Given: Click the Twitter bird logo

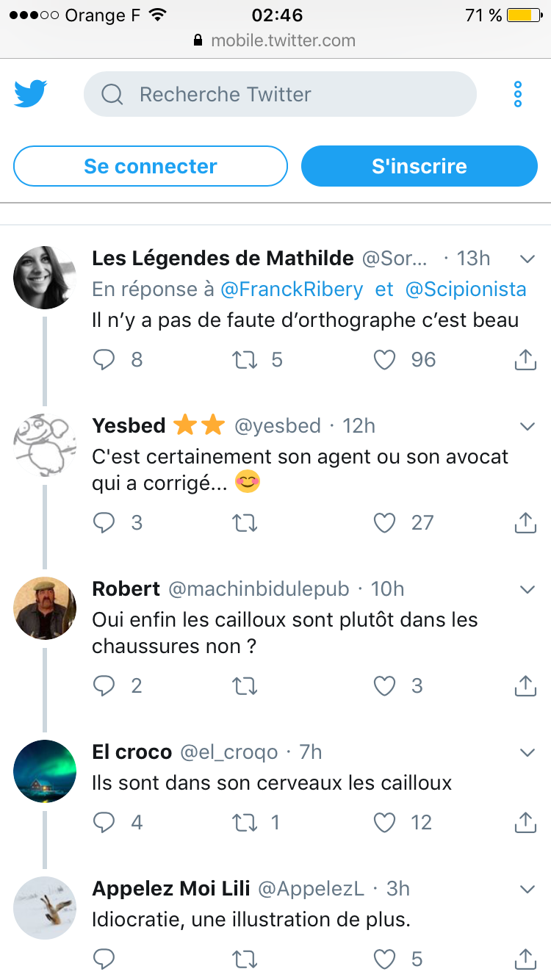Looking at the screenshot, I should [31, 94].
